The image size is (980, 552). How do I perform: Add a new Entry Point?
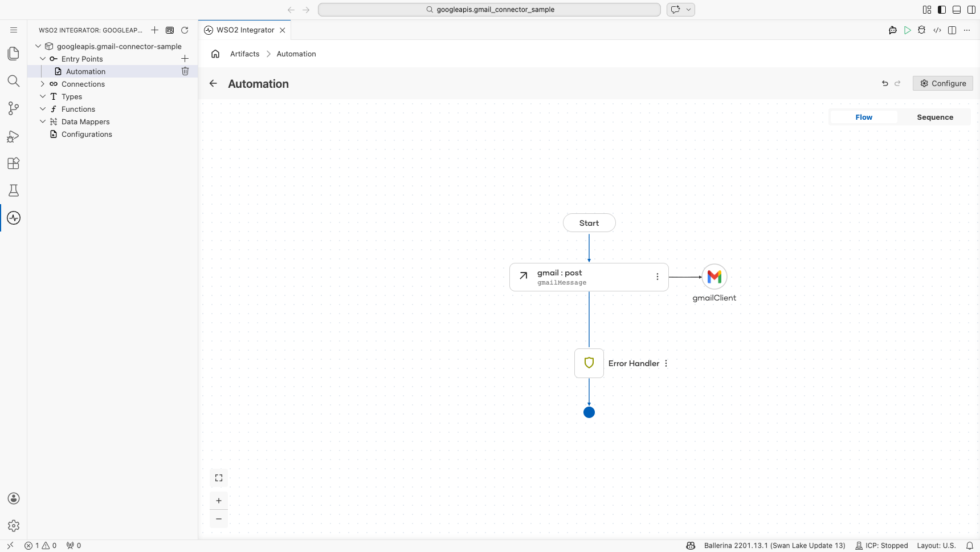pyautogui.click(x=185, y=59)
